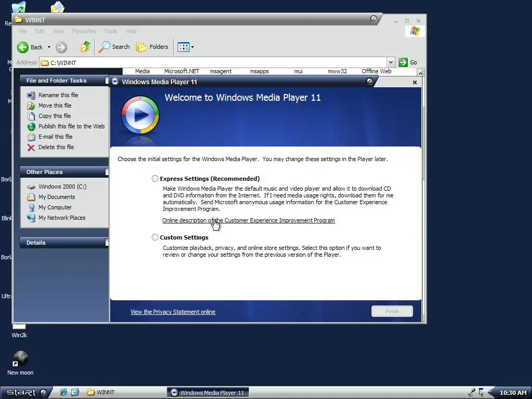Switch to WINNT taskbar button
The height and width of the screenshot is (399, 532).
pyautogui.click(x=101, y=392)
